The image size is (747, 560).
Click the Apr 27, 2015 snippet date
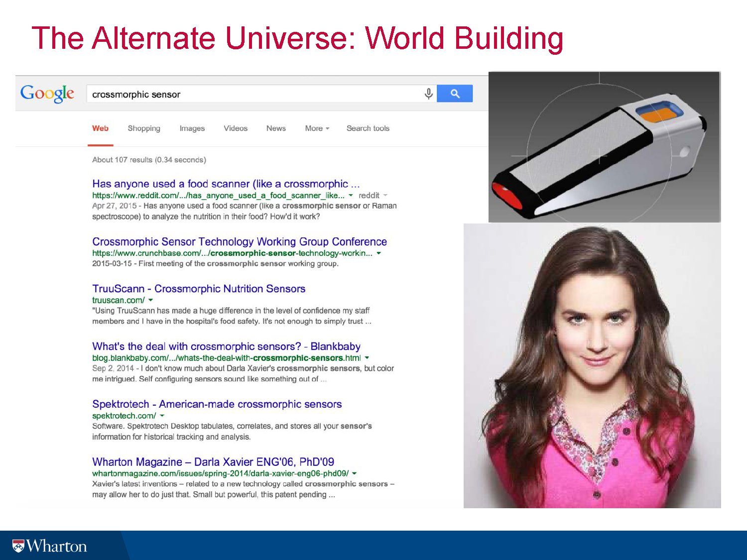click(115, 206)
